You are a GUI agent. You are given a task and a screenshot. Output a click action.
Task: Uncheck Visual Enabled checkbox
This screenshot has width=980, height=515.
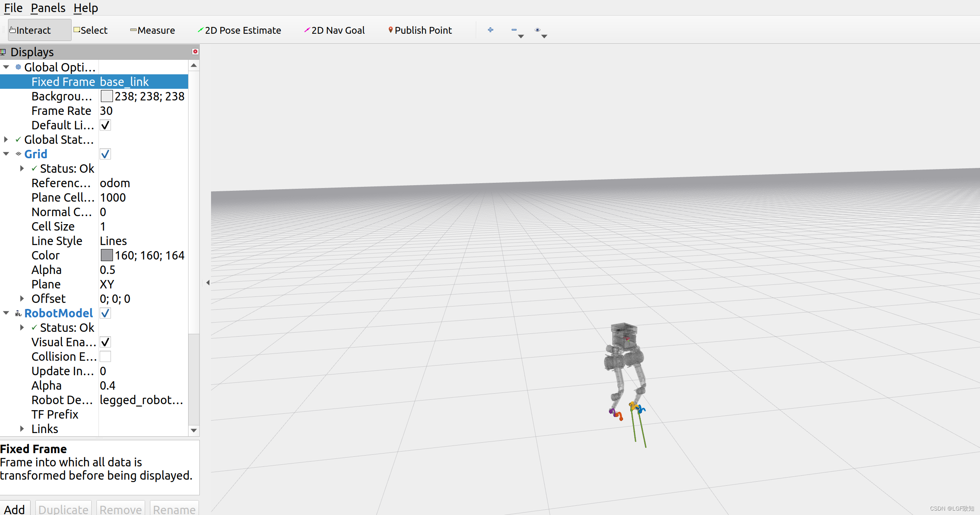tap(105, 342)
